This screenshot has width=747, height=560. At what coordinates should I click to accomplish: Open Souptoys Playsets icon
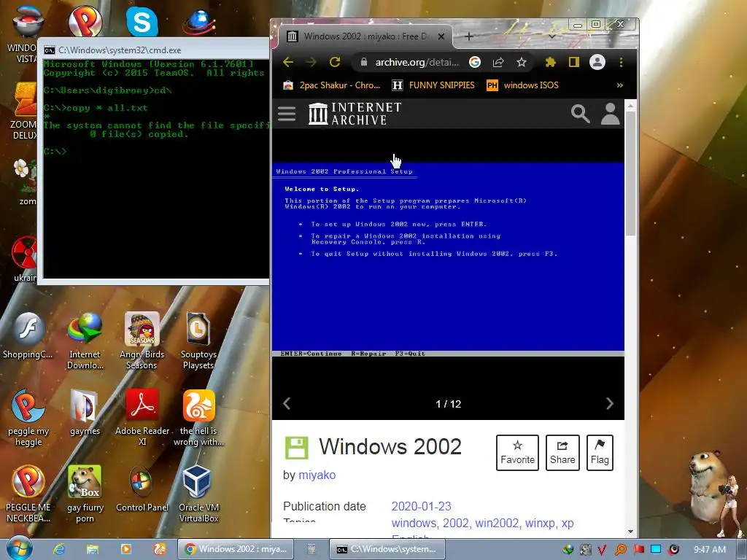coord(198,341)
